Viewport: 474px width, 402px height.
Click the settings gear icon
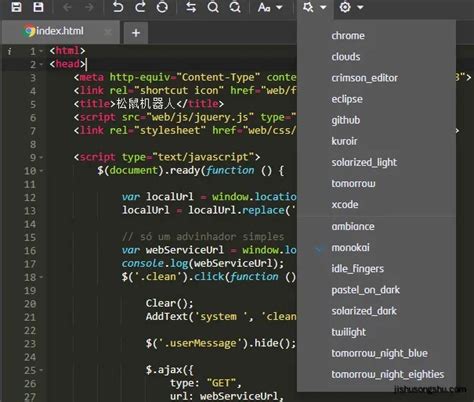345,7
